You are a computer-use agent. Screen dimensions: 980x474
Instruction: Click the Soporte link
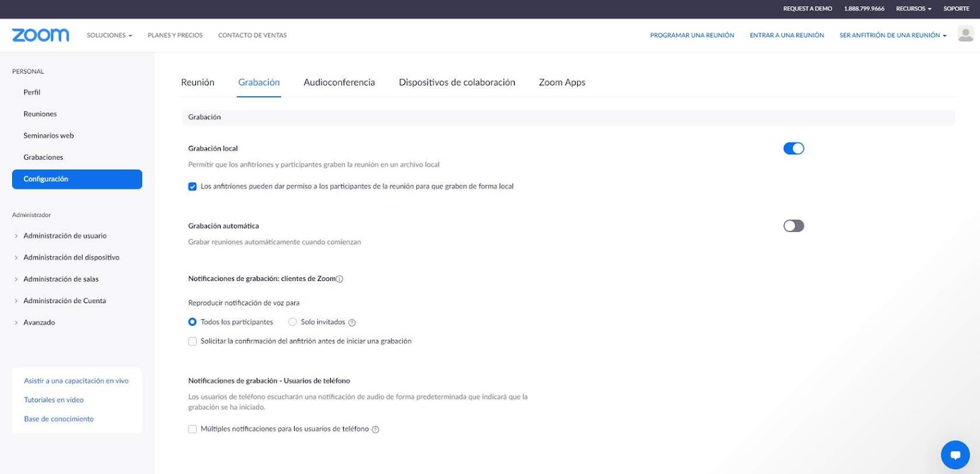(956, 9)
